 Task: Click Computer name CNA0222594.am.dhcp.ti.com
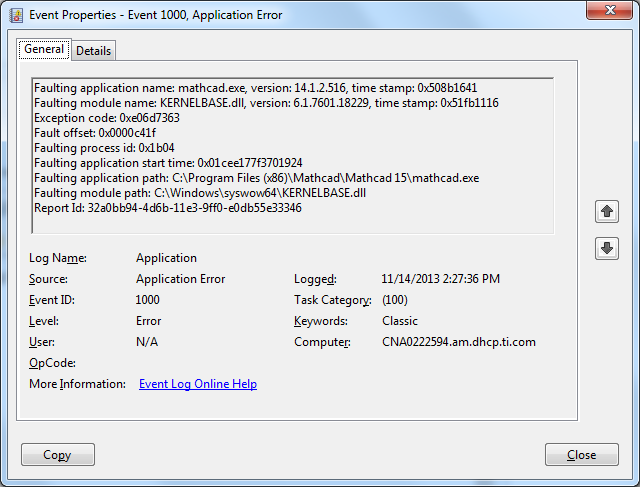coord(459,342)
